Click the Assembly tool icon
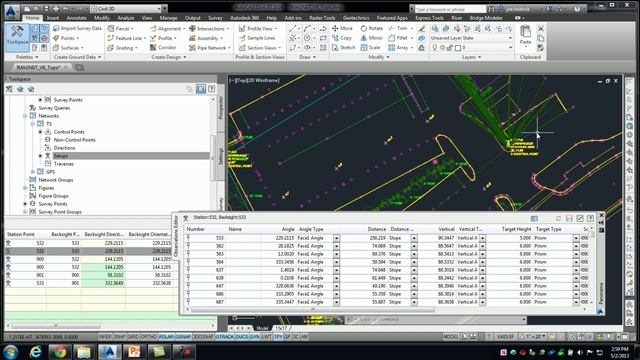Viewport: 640px width, 360px height. click(192, 38)
